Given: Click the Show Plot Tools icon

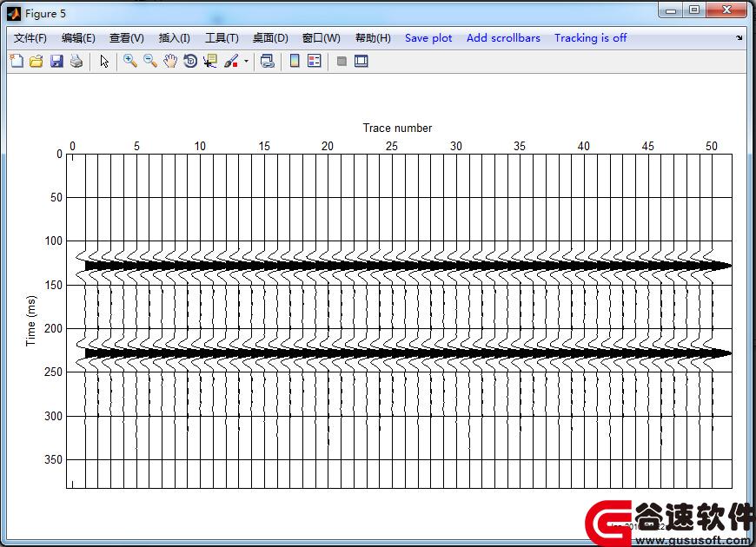Looking at the screenshot, I should pos(361,61).
